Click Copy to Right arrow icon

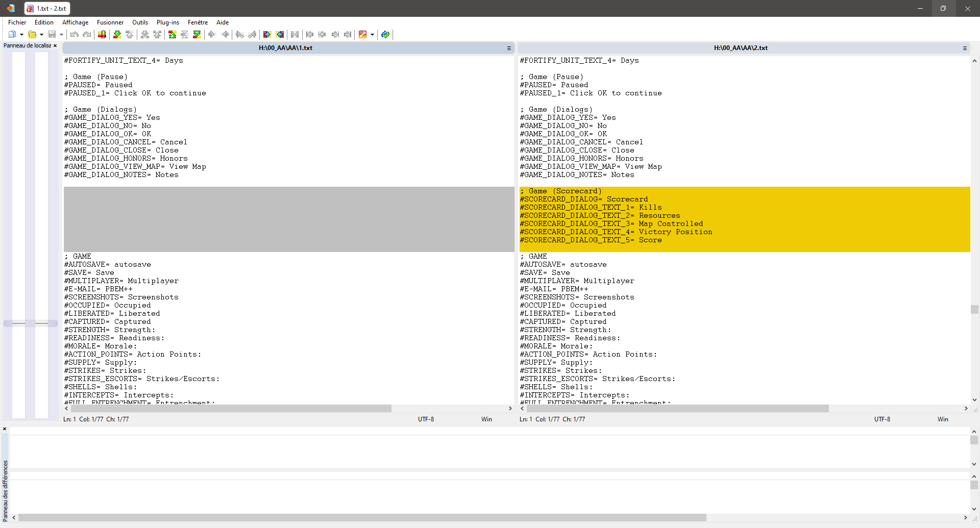(212, 35)
